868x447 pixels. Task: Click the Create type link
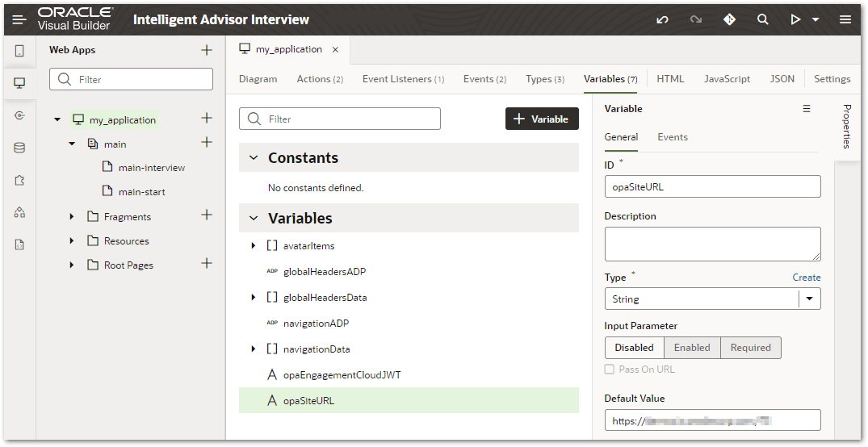click(x=807, y=278)
